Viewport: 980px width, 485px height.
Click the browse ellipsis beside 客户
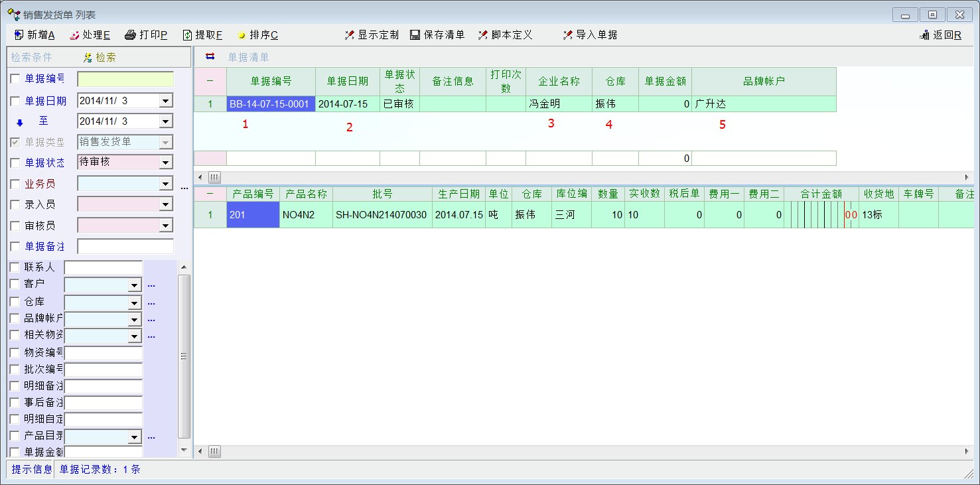point(151,285)
